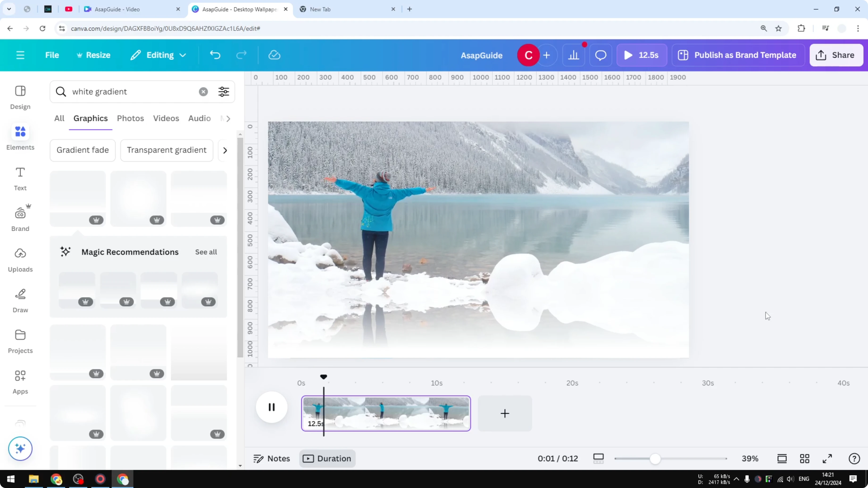This screenshot has width=868, height=488.
Task: Open the hamburger main menu
Action: (x=20, y=55)
